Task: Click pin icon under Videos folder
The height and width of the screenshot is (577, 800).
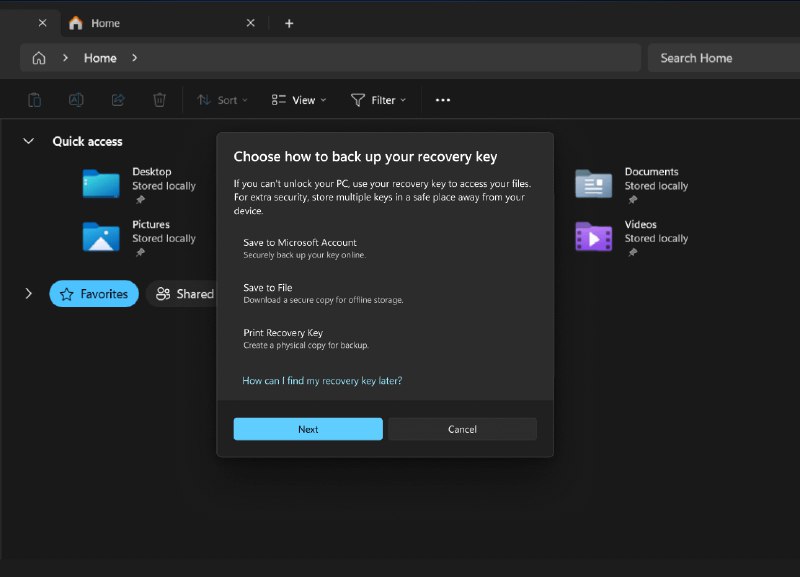Action: (633, 253)
